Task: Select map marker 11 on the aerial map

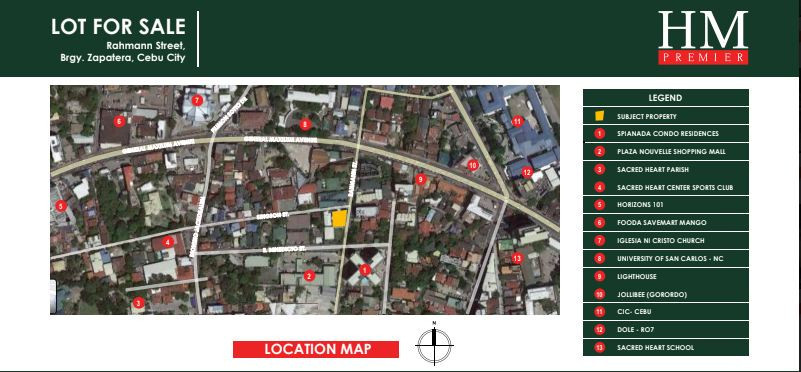Action: 517,121
